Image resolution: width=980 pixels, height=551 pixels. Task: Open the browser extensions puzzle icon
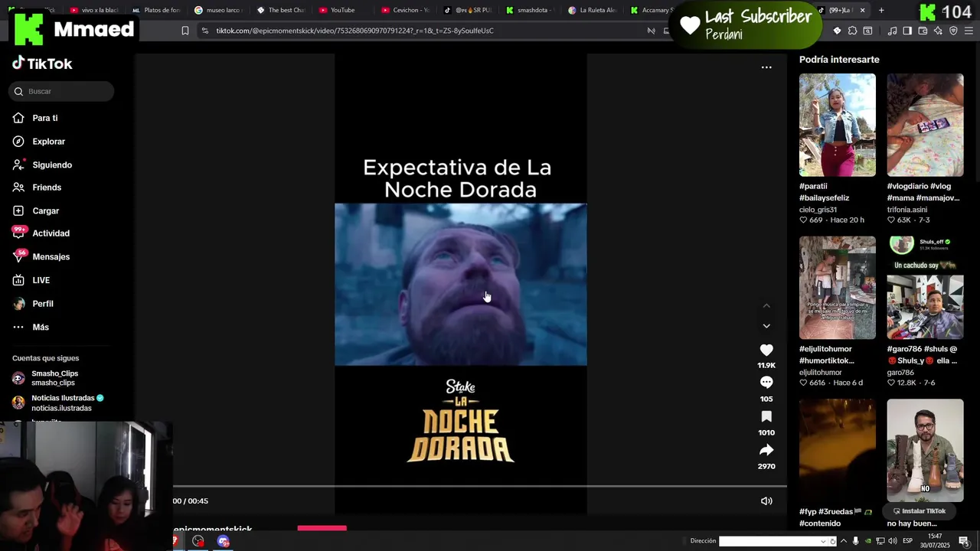(852, 31)
